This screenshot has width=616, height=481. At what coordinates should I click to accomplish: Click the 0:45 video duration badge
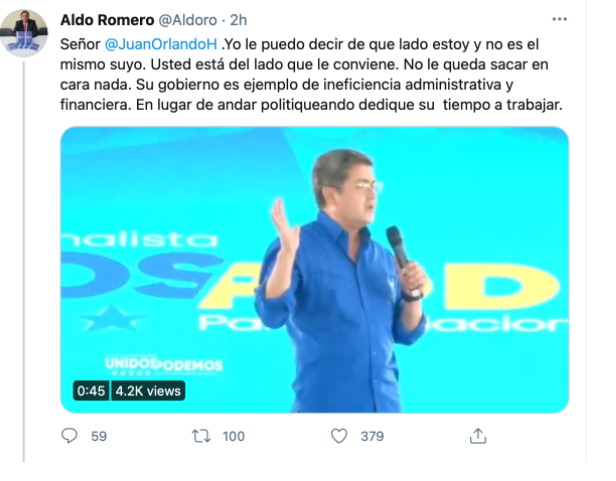pos(91,391)
